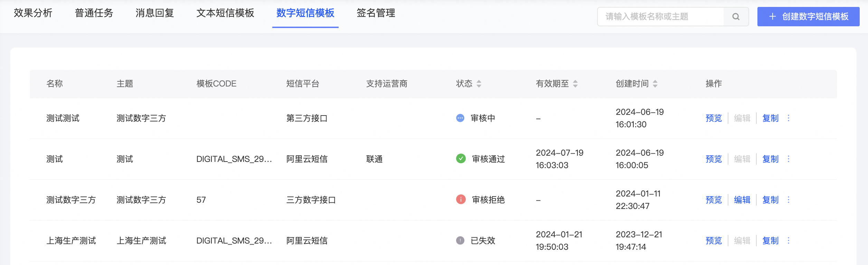Select the 数字短信模板 tab
The height and width of the screenshot is (265, 868).
305,13
